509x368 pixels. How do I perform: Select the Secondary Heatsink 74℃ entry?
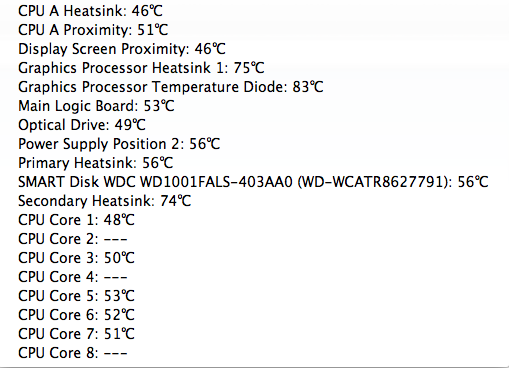tap(105, 201)
